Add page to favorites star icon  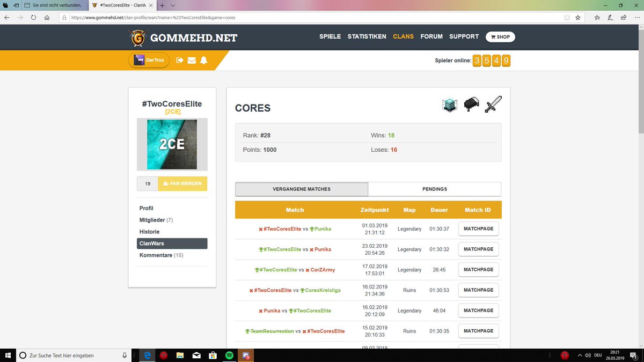(x=578, y=17)
